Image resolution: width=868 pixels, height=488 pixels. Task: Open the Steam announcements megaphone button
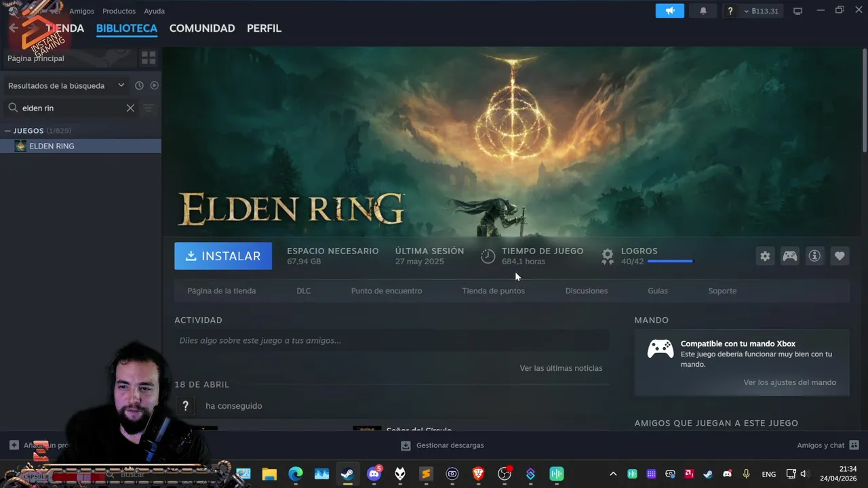670,11
